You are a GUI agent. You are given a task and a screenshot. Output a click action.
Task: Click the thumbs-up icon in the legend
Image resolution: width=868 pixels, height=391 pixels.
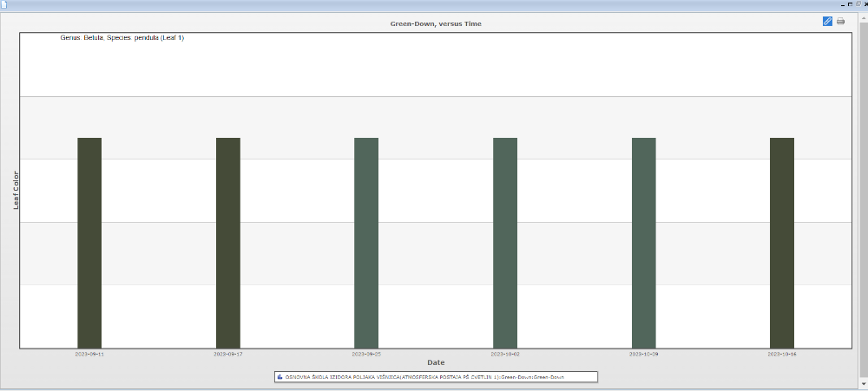click(x=279, y=377)
